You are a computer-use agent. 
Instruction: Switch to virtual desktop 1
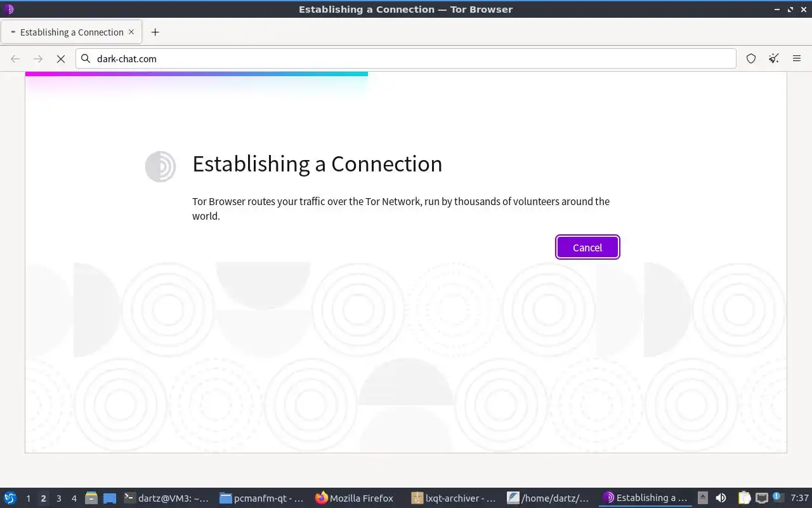tap(28, 498)
